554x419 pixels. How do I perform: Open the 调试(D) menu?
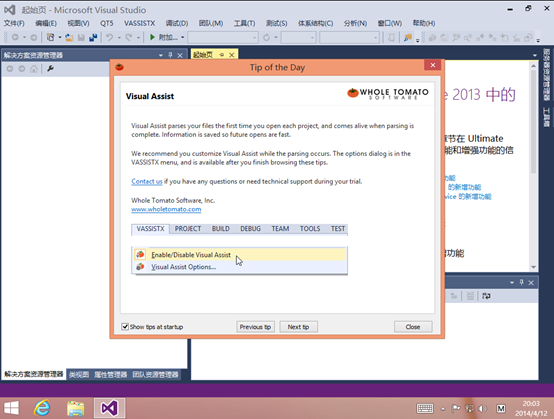click(177, 23)
